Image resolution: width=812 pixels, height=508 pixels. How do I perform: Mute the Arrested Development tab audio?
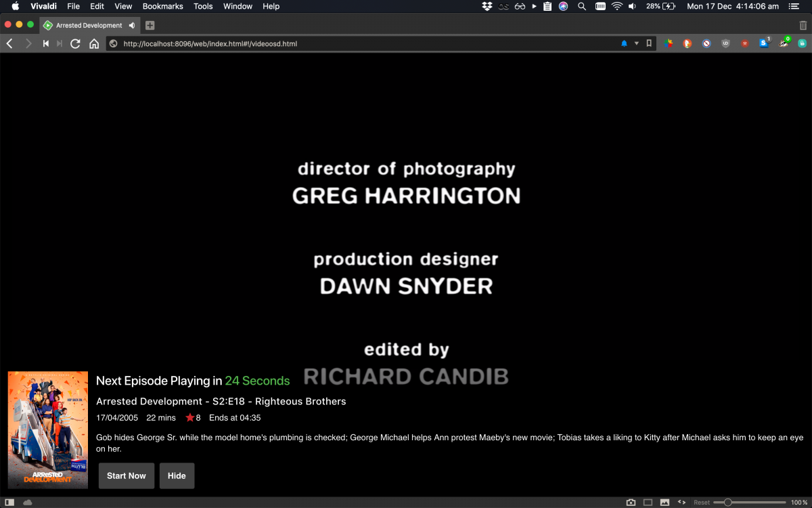pos(132,25)
